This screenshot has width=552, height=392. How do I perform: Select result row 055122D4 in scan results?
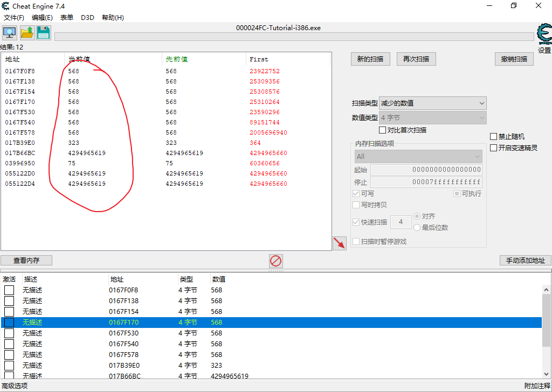coord(166,184)
